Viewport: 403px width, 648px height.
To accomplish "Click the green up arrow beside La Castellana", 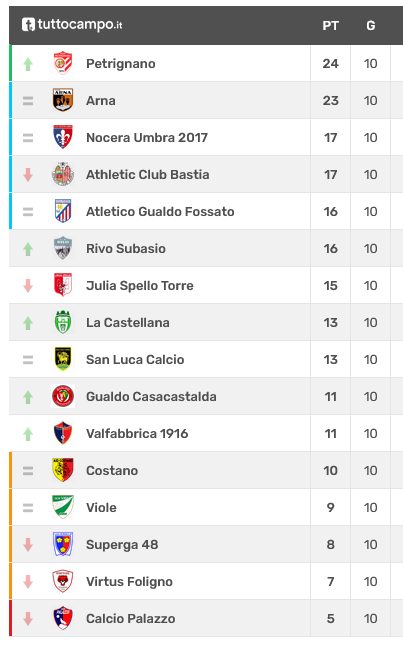I will 28,323.
